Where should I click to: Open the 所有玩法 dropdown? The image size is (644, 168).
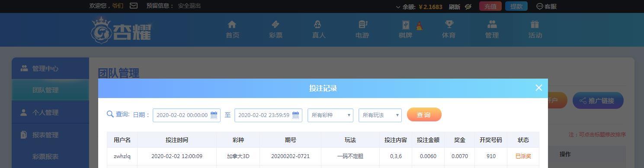[x=380, y=115]
